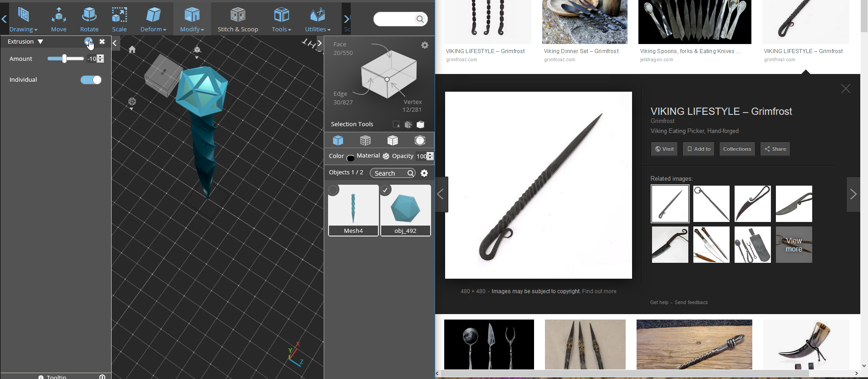Confirm the Extrusion with the checkmark icon

[x=88, y=42]
